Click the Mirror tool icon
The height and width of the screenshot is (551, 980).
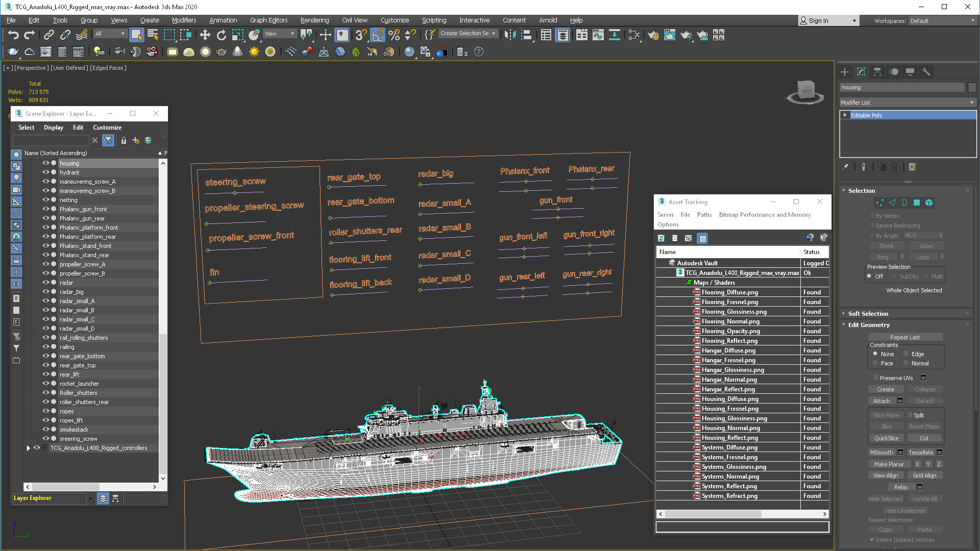(x=510, y=35)
